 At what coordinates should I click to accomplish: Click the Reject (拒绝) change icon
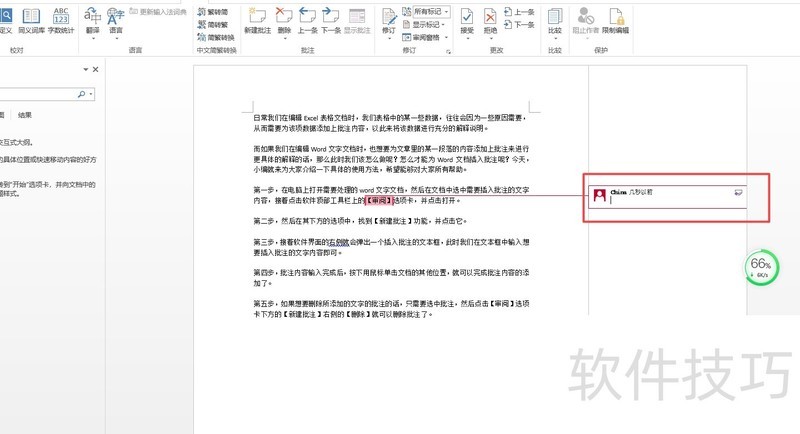[x=490, y=16]
